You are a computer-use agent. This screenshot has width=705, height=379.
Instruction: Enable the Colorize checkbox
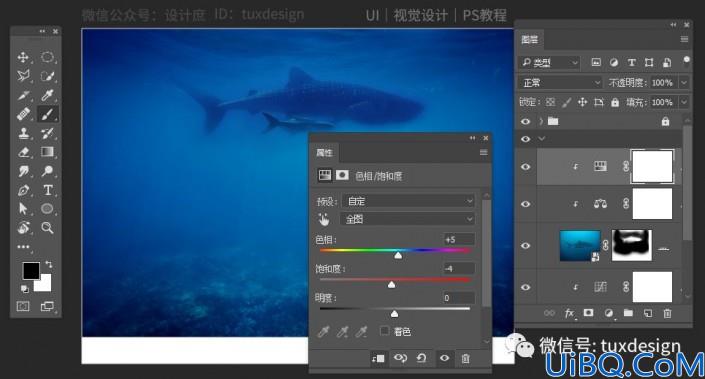click(x=384, y=331)
